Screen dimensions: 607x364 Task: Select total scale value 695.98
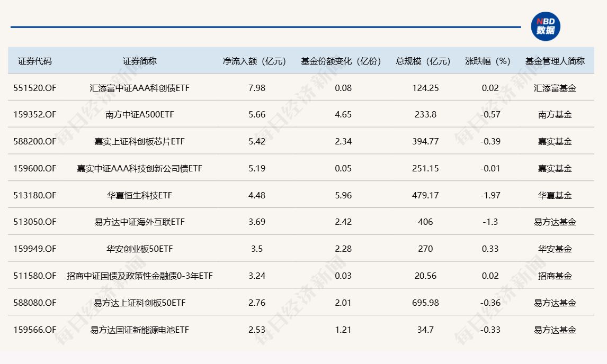(x=425, y=303)
